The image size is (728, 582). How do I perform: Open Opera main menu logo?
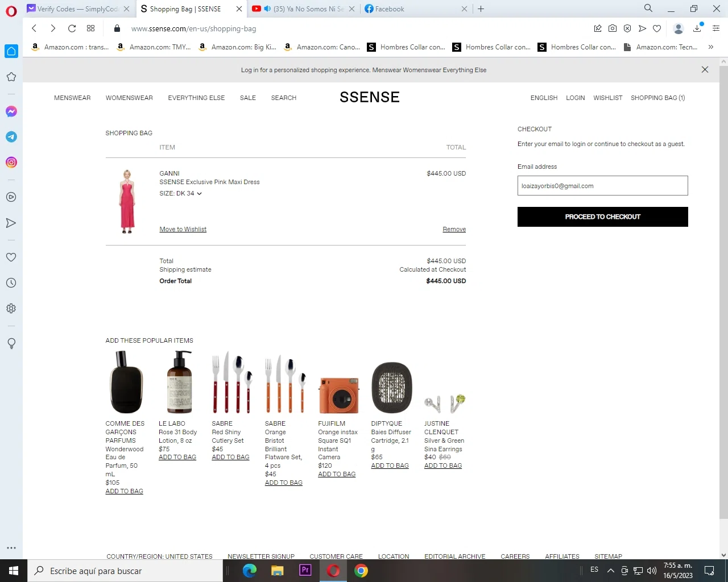pyautogui.click(x=11, y=11)
